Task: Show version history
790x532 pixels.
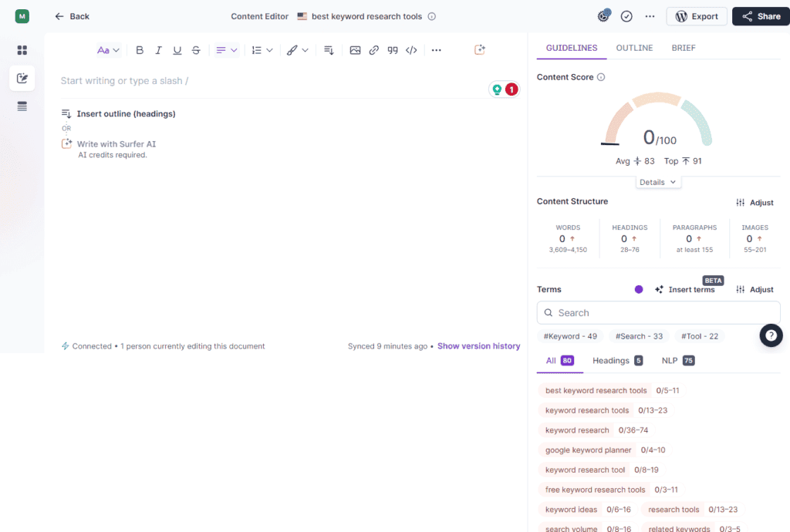Action: (478, 345)
